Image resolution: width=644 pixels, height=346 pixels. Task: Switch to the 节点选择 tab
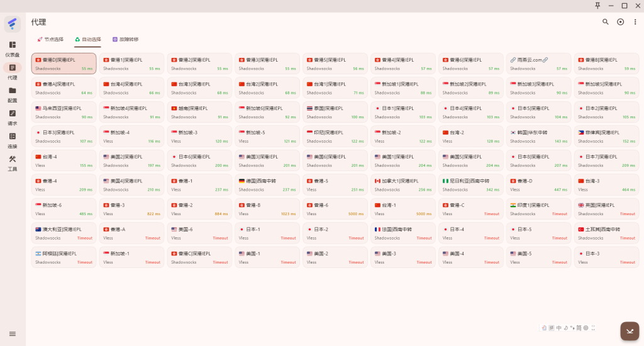click(x=50, y=40)
